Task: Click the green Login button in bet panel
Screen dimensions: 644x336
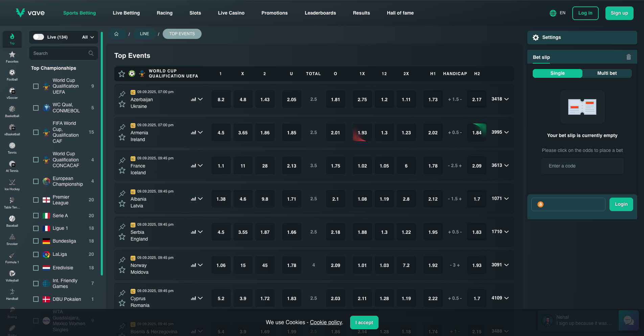Action: coord(621,204)
